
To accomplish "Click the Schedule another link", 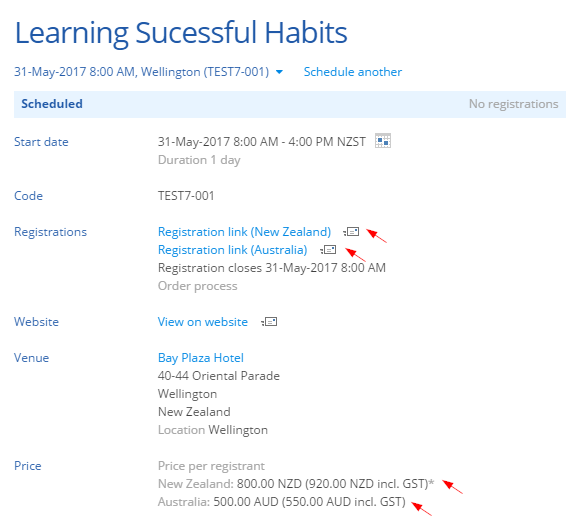I will pos(353,72).
